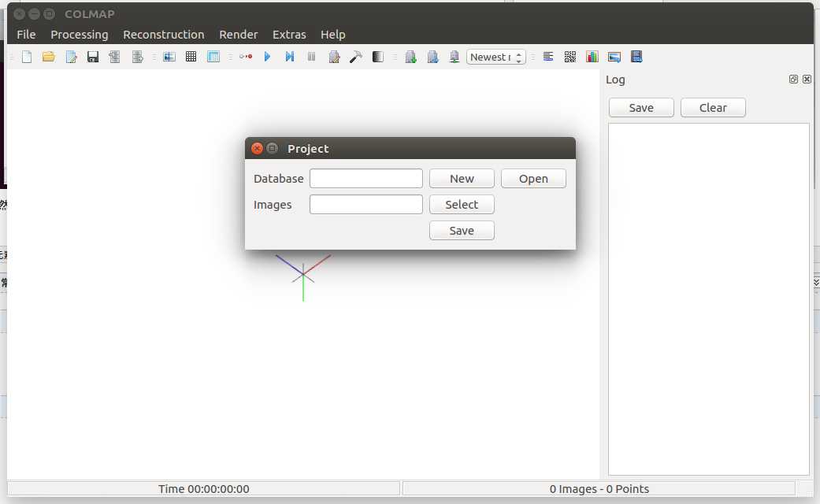Open Feature matching grid icon
820x504 pixels.
[x=191, y=57]
